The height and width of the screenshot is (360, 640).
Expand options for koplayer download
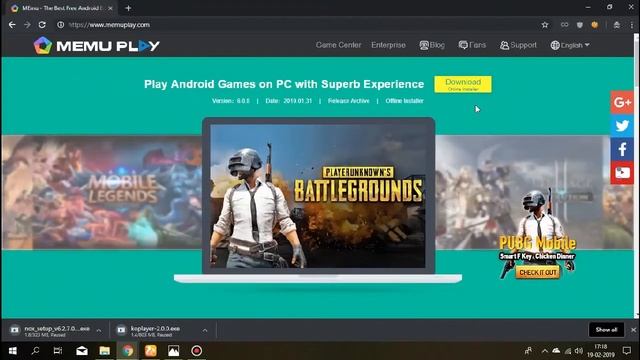[205, 331]
